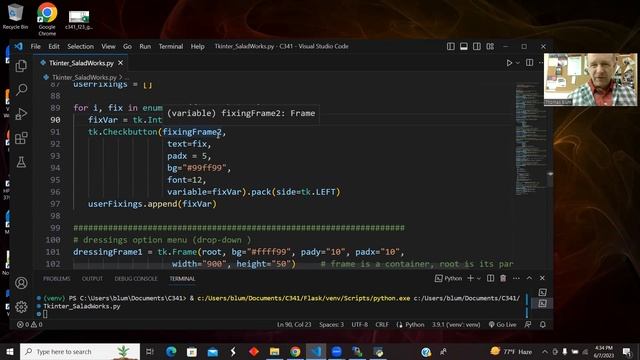The width and height of the screenshot is (640, 360).
Task: Click Ln 90, Col 23 status entry
Action: pyautogui.click(x=294, y=324)
